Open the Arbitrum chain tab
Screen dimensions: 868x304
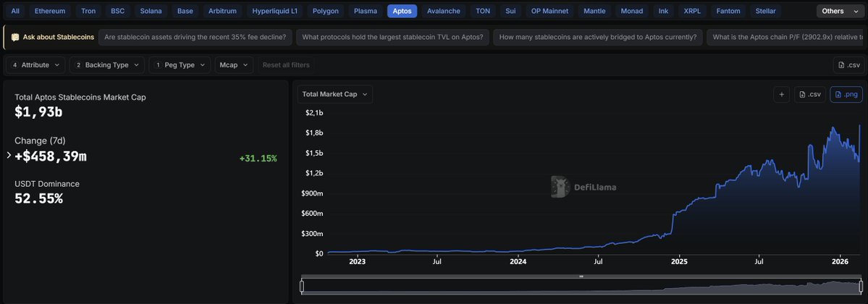click(222, 11)
